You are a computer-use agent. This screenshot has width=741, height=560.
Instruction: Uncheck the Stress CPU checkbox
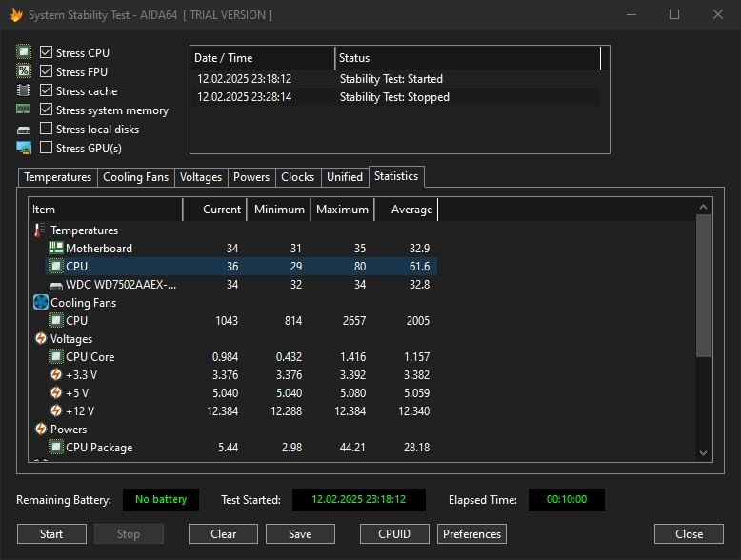46,52
